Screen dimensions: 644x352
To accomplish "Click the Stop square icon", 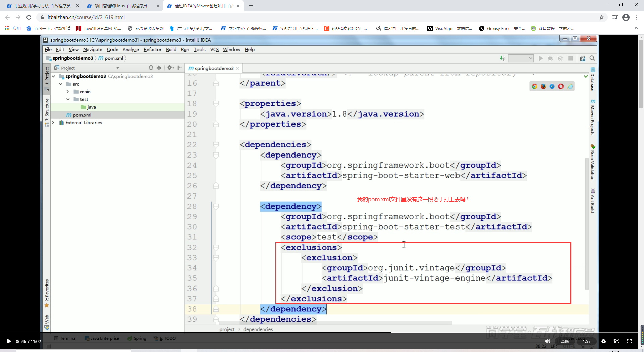I will tap(570, 58).
